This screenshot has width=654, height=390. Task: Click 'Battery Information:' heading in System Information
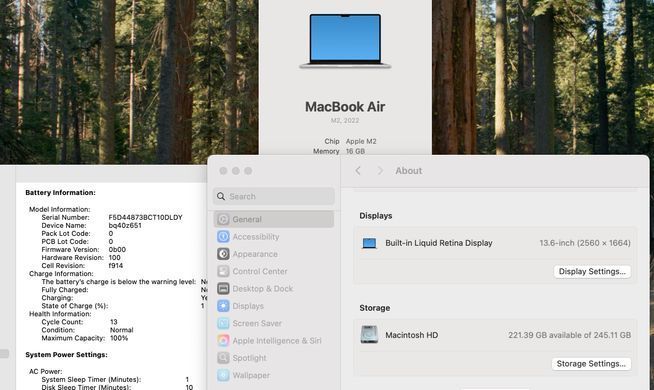pyautogui.click(x=60, y=193)
